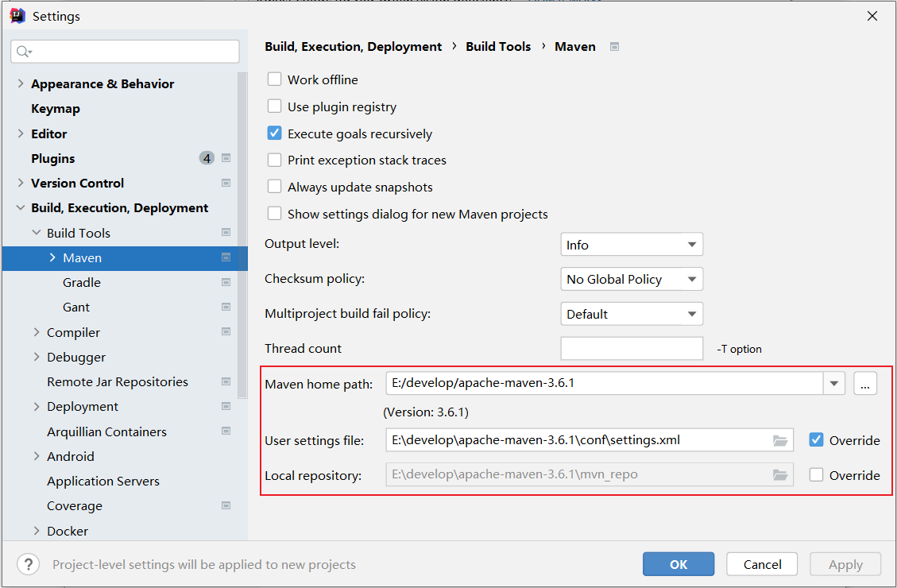This screenshot has height=588, width=897.
Task: Select Keymap in settings tree
Action: pos(56,109)
